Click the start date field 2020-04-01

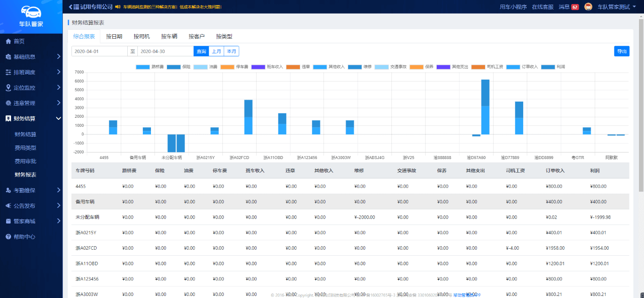[99, 51]
